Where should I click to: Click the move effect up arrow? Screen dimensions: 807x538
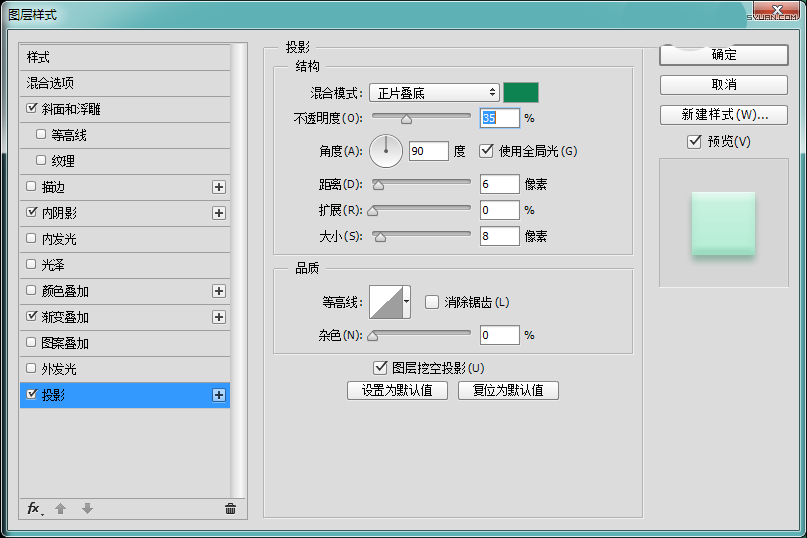click(60, 508)
